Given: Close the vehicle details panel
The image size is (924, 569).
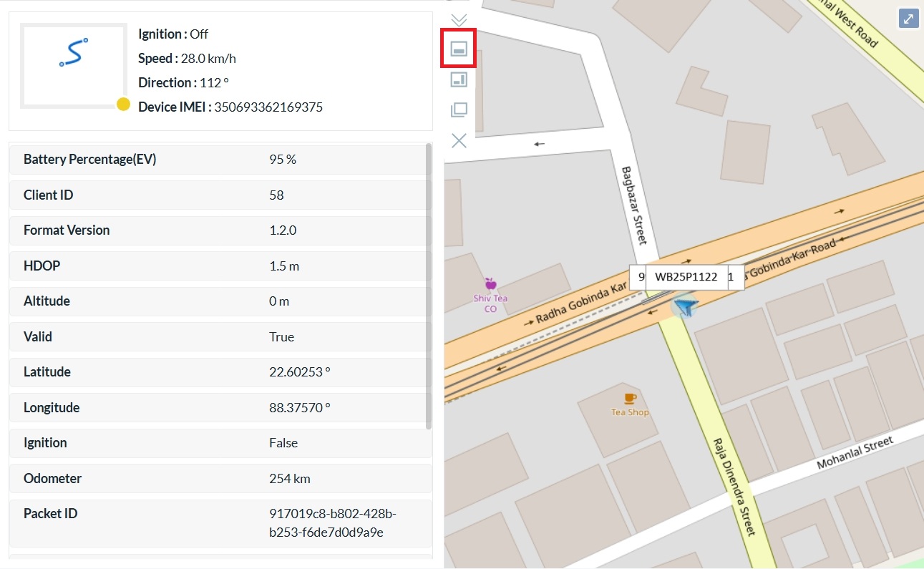Looking at the screenshot, I should point(459,141).
